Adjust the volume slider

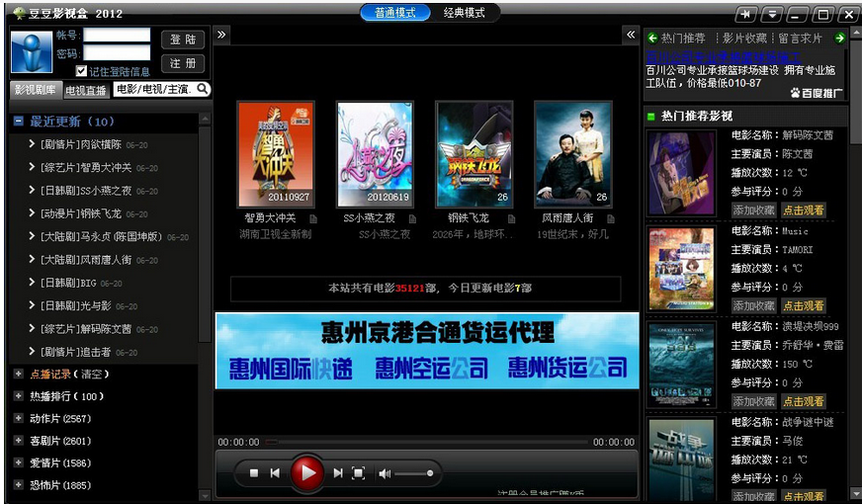(x=413, y=473)
